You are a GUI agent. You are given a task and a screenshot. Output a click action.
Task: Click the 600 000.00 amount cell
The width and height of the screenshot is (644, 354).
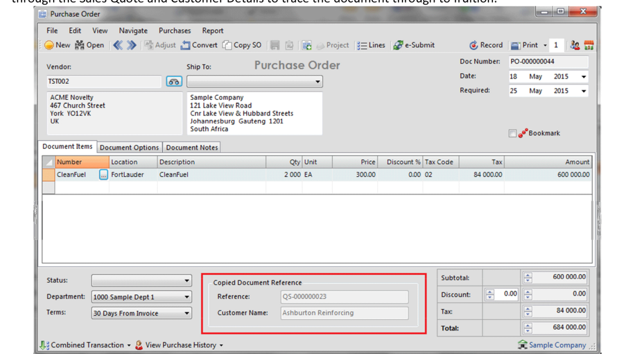pos(548,175)
